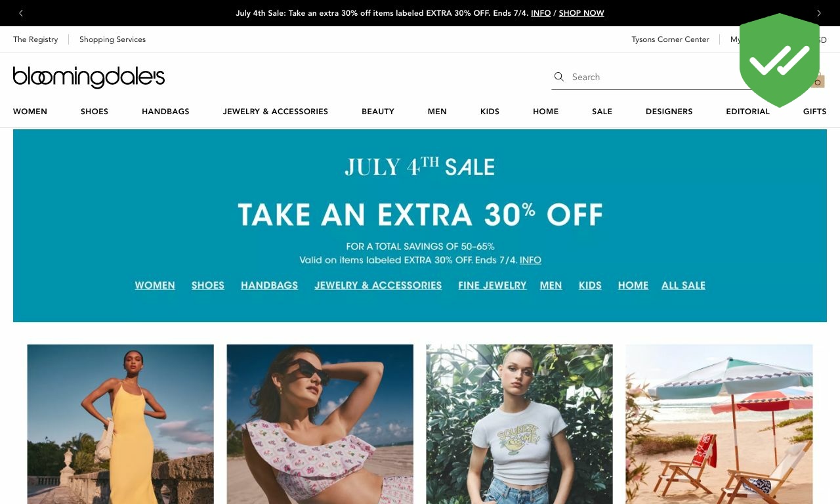Open the BEAUTY navigation menu
The width and height of the screenshot is (840, 504).
(x=378, y=112)
